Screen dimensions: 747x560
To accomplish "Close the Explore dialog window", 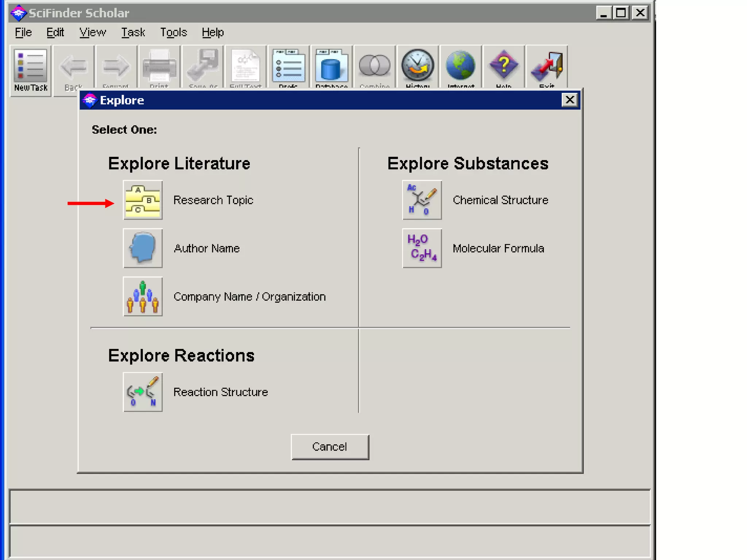I will (x=569, y=100).
